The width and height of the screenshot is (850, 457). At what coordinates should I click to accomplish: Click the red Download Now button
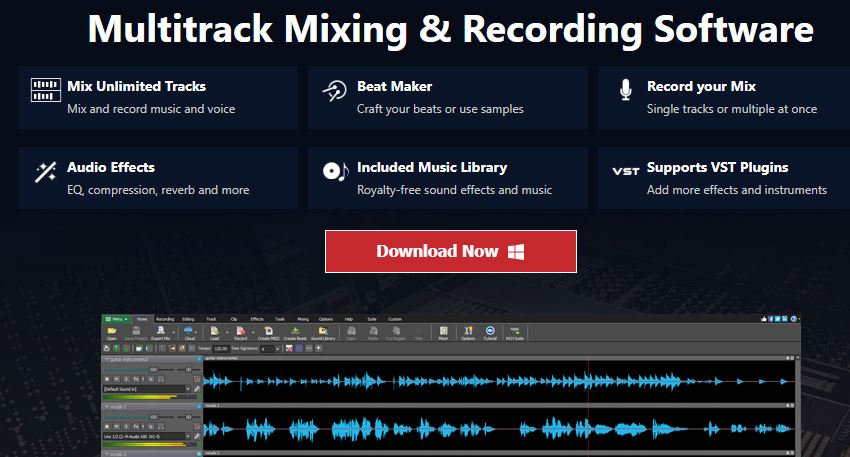(450, 252)
